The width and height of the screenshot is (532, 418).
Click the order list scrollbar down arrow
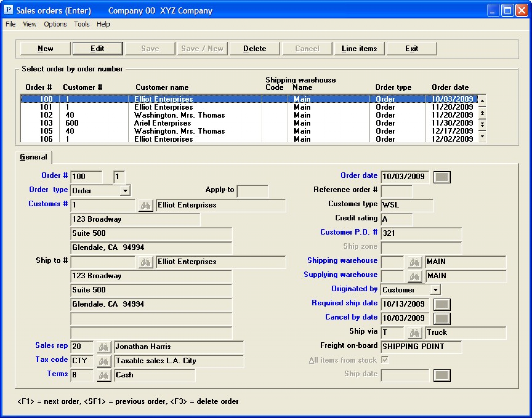482,136
